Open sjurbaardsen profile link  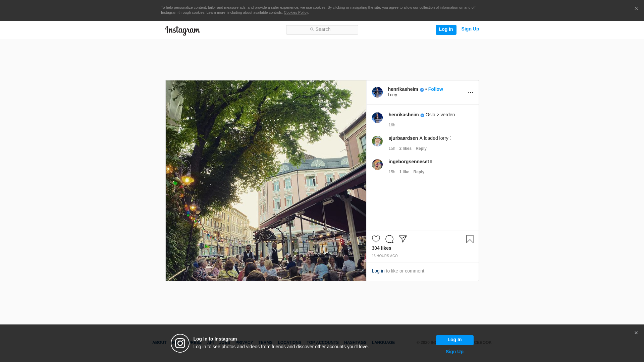point(403,138)
